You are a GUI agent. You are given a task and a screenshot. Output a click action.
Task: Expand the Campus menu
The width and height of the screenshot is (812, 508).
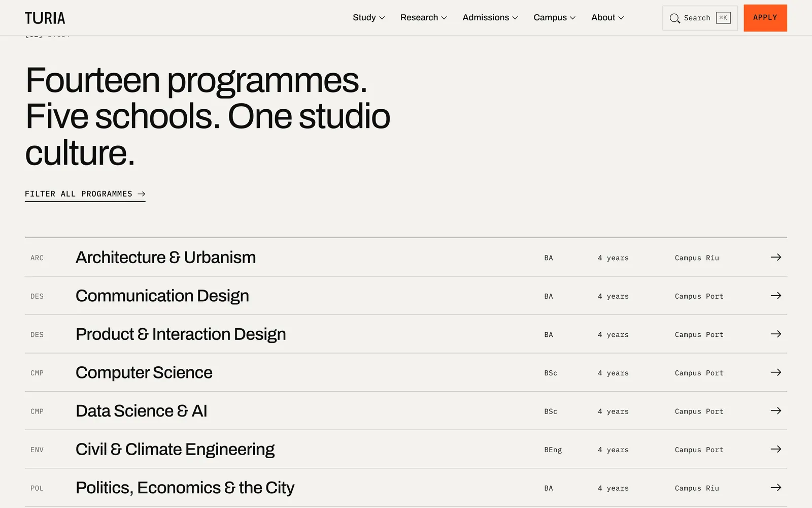click(554, 18)
